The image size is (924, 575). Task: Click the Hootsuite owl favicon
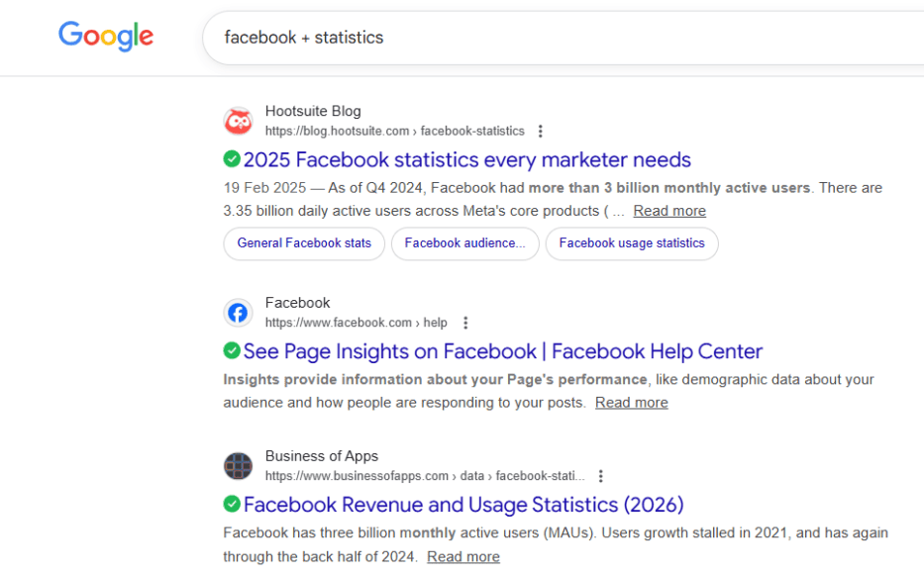[x=238, y=121]
